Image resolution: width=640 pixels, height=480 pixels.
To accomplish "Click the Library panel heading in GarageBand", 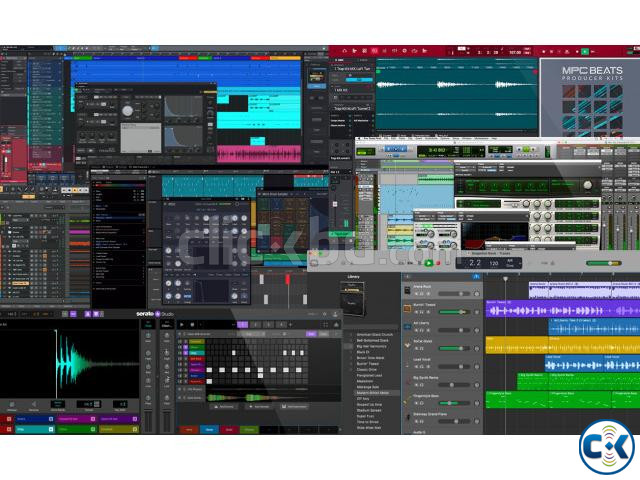I will coord(353,277).
